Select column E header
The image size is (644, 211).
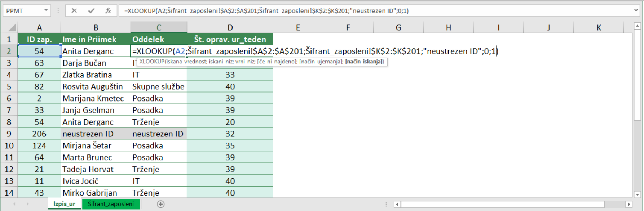coord(298,28)
